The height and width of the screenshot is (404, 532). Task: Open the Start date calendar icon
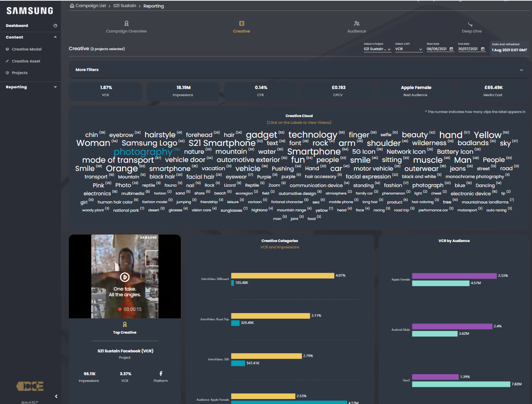point(451,49)
